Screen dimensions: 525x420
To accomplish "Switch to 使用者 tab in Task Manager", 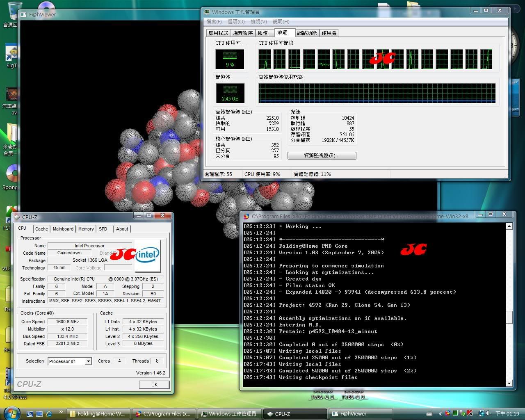I will coord(329,33).
